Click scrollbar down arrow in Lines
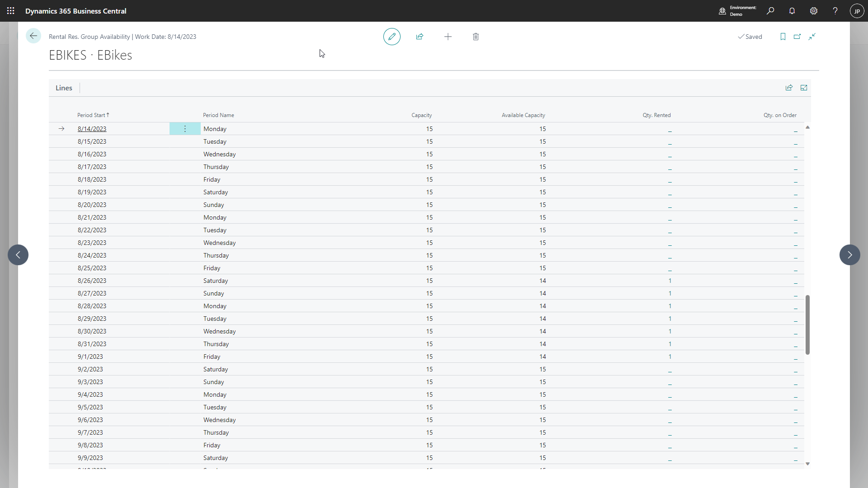The image size is (868, 488). (x=807, y=464)
